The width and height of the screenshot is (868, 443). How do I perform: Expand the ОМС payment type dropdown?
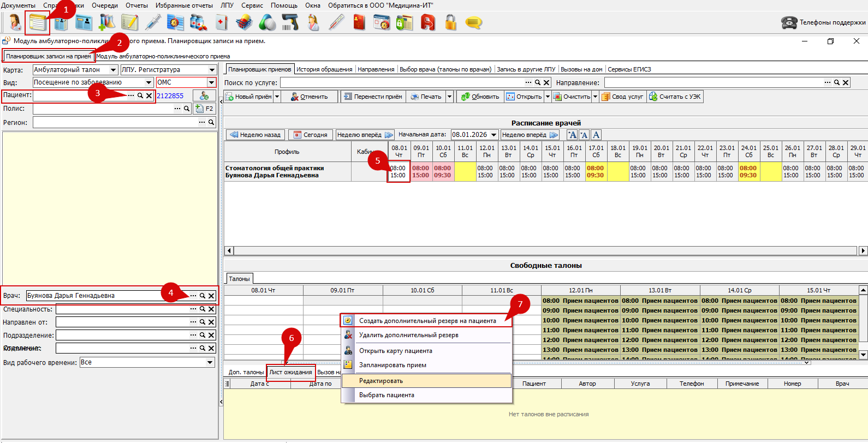click(x=211, y=82)
